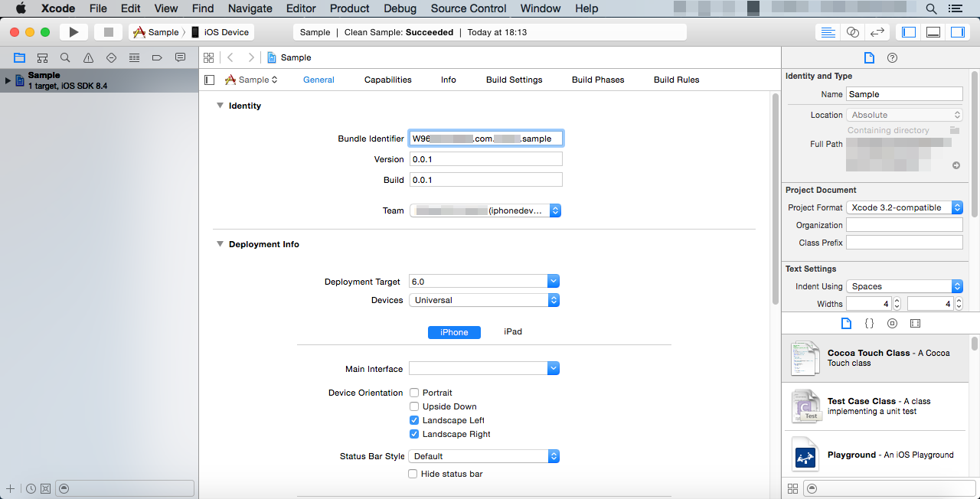This screenshot has height=499, width=980.
Task: Expand the Sample project tree item
Action: point(8,80)
